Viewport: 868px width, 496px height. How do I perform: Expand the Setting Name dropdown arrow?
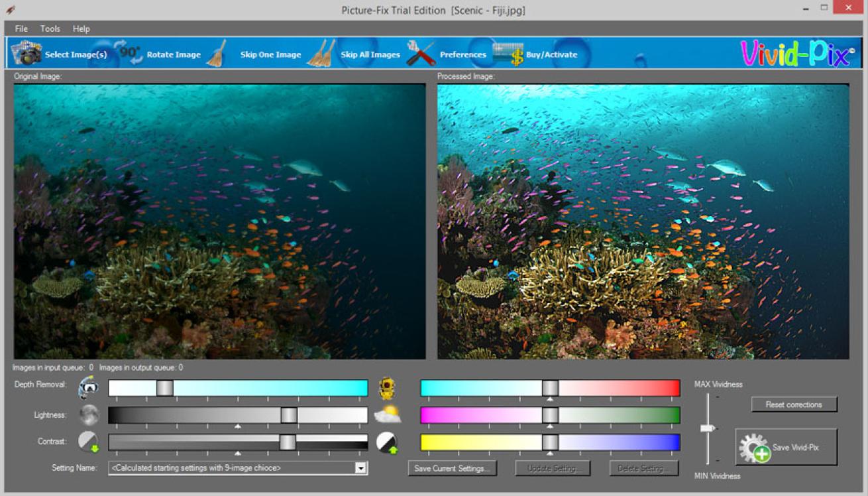(x=360, y=468)
